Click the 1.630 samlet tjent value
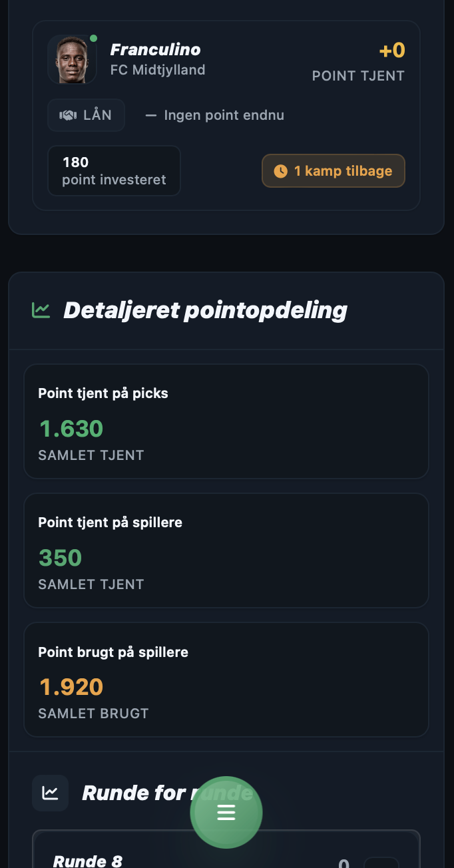Image resolution: width=454 pixels, height=868 pixels. tap(71, 429)
